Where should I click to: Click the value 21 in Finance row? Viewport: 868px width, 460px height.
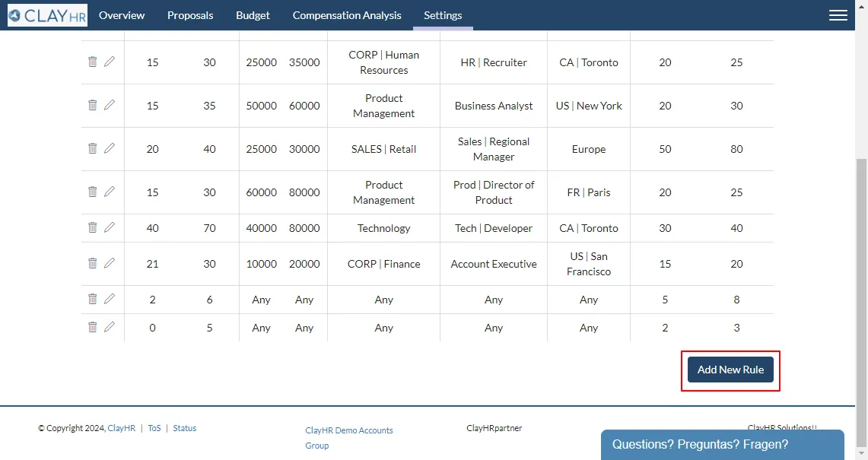pyautogui.click(x=152, y=264)
